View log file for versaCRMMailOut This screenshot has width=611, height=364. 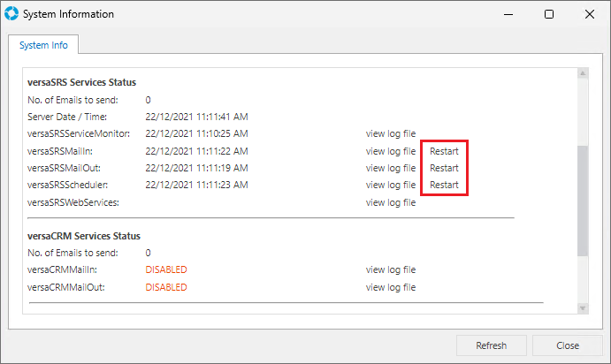tap(390, 287)
